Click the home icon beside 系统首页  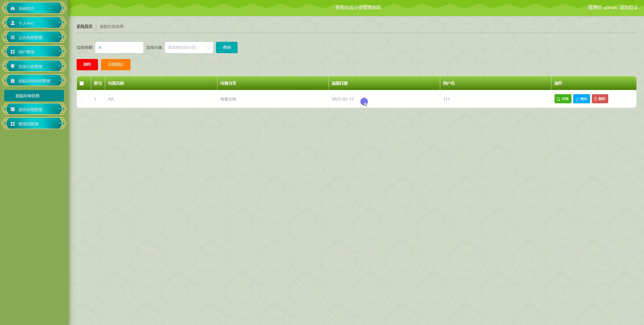click(13, 8)
